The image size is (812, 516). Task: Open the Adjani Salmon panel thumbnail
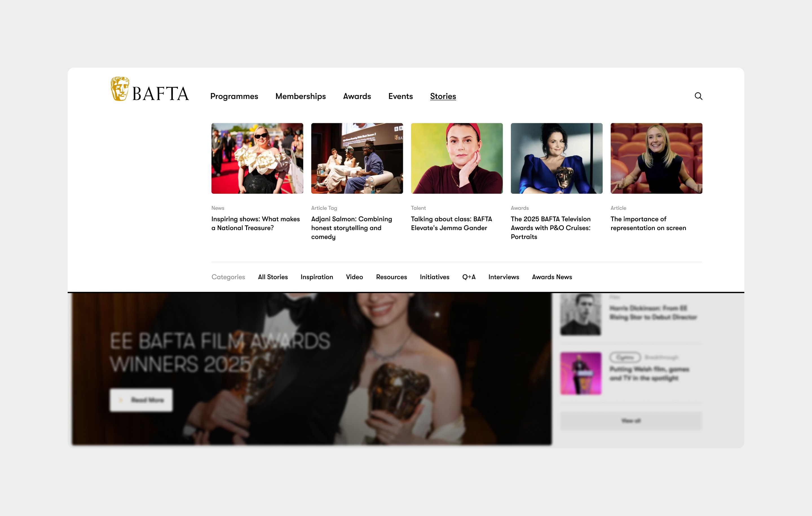(357, 158)
